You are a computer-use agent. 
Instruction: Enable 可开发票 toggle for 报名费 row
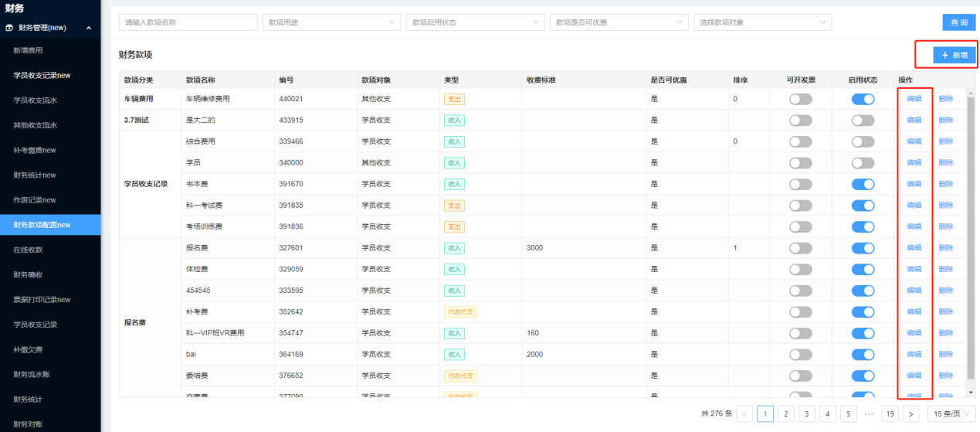tap(800, 248)
